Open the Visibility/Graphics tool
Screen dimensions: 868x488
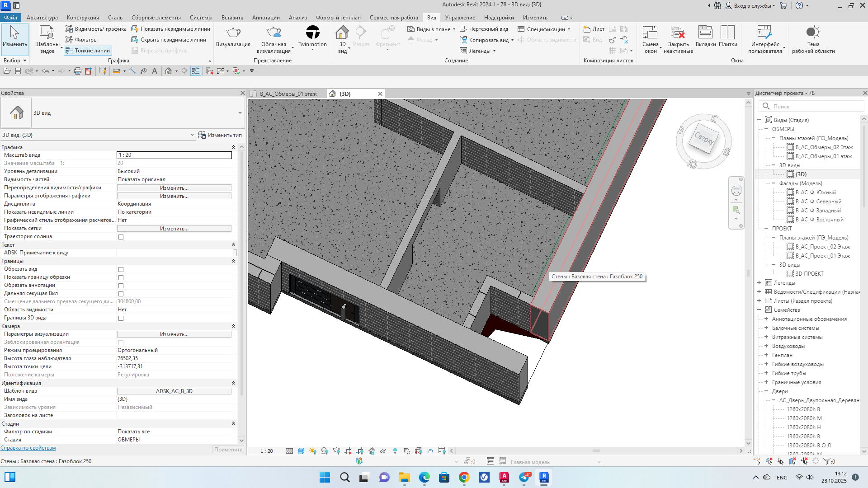click(x=96, y=29)
